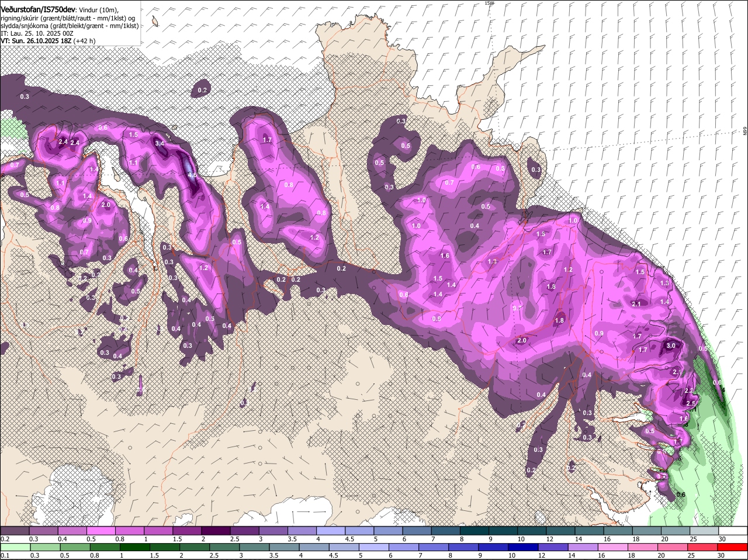Click the 0.4 label in the upper legend
The width and height of the screenshot is (748, 560).
click(x=63, y=539)
